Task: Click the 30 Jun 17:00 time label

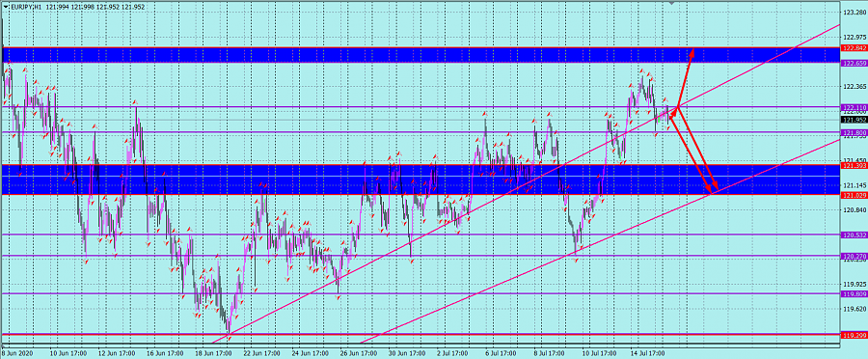Action: (406, 352)
